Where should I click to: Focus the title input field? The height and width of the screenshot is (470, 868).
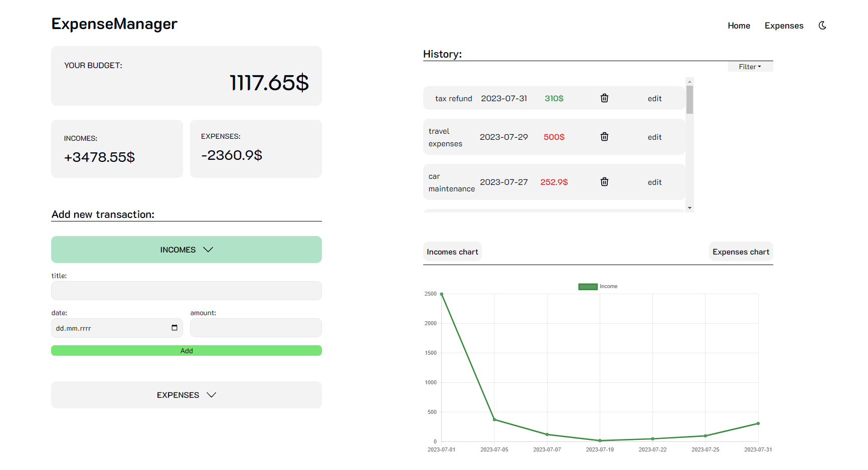click(186, 291)
